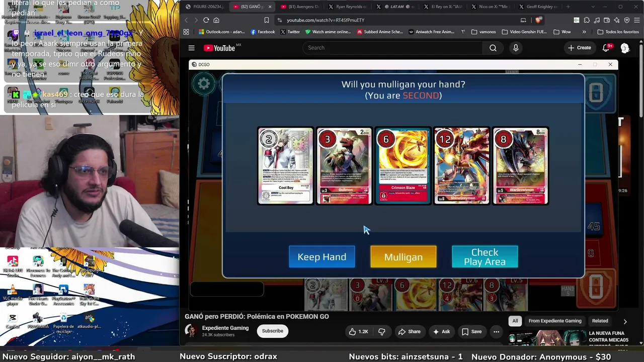
Task: Open the PRAGMATA desktop shortcut
Action: tap(38, 321)
